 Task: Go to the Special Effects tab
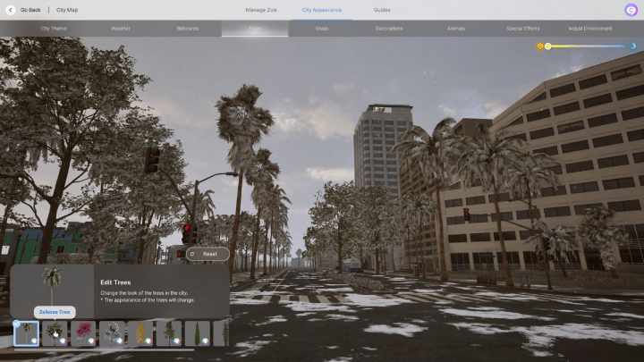[523, 29]
